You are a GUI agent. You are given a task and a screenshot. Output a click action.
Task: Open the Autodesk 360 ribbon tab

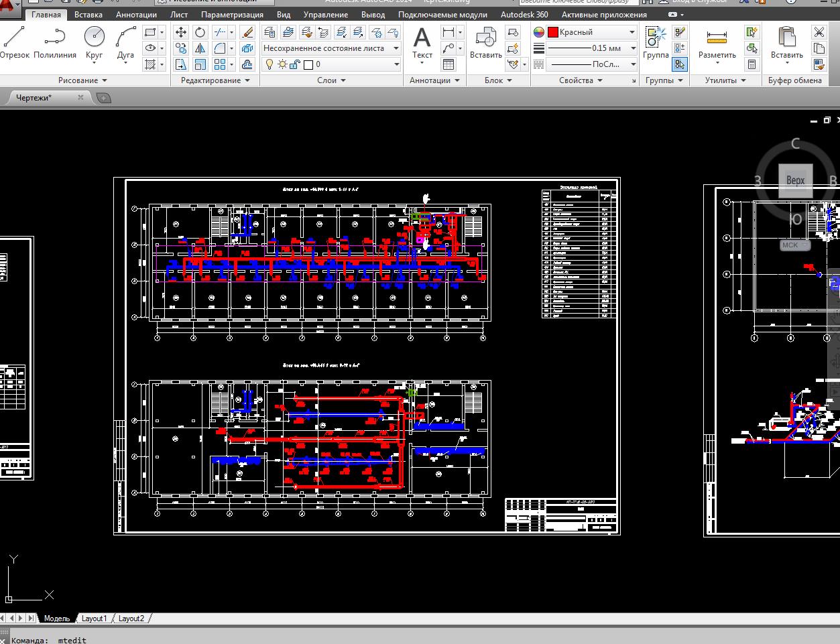coord(524,14)
